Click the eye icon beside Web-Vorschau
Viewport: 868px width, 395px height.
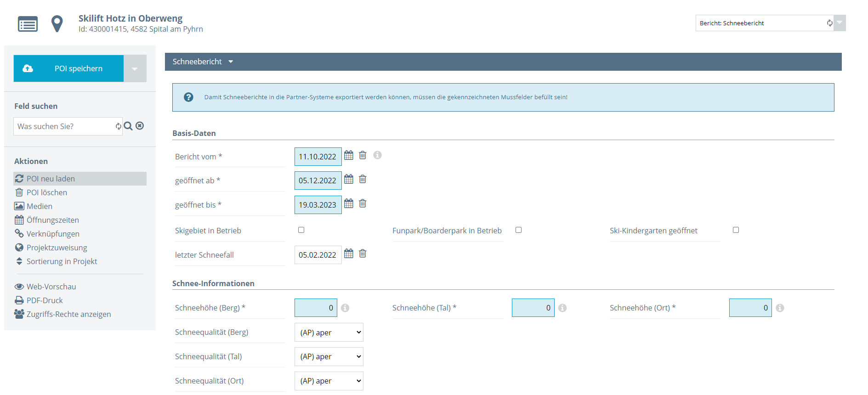(x=19, y=287)
